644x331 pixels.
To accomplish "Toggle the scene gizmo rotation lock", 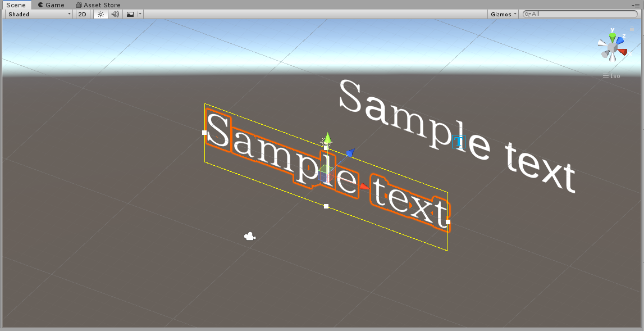I will [x=632, y=29].
